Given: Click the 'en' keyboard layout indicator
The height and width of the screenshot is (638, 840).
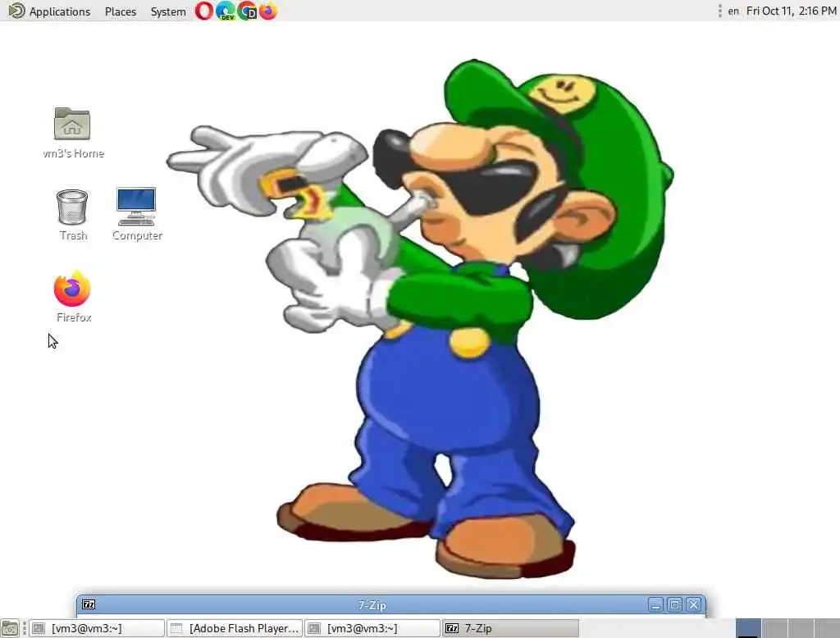Looking at the screenshot, I should [x=733, y=11].
